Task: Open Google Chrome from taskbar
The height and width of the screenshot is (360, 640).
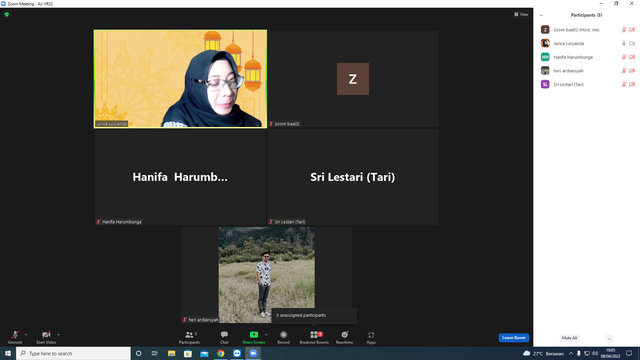Action: [220, 353]
